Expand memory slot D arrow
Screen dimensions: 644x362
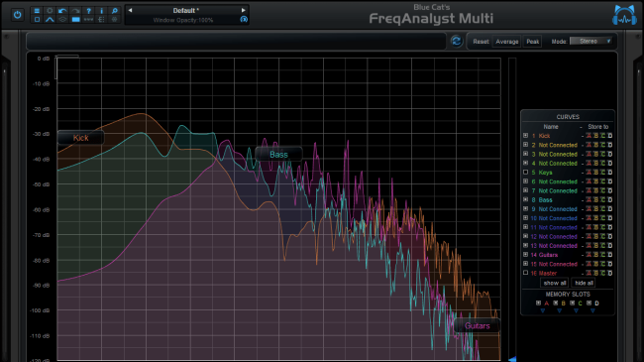pos(593,311)
